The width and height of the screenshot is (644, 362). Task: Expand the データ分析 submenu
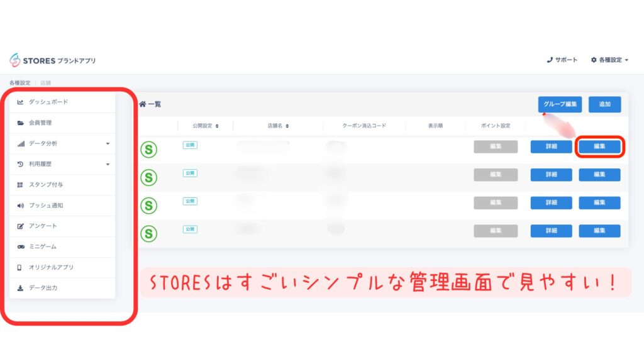click(x=108, y=143)
